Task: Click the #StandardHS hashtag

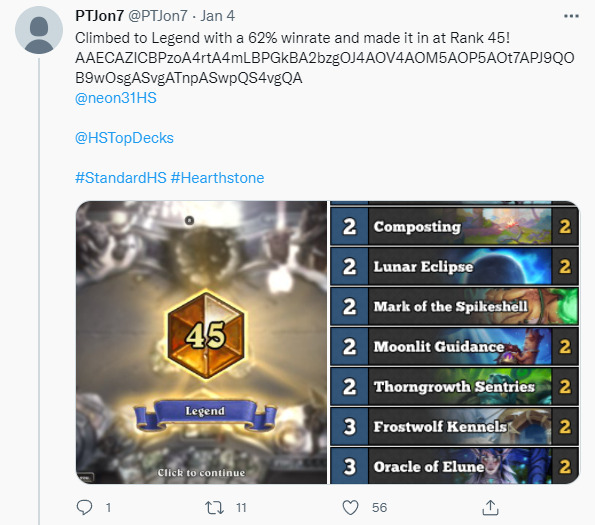Action: [x=121, y=178]
